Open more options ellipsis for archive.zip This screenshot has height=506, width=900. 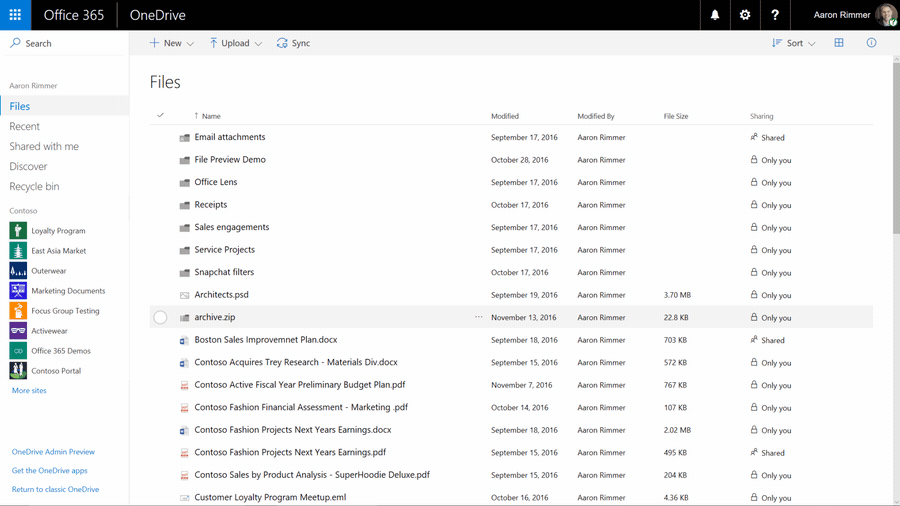tap(479, 317)
